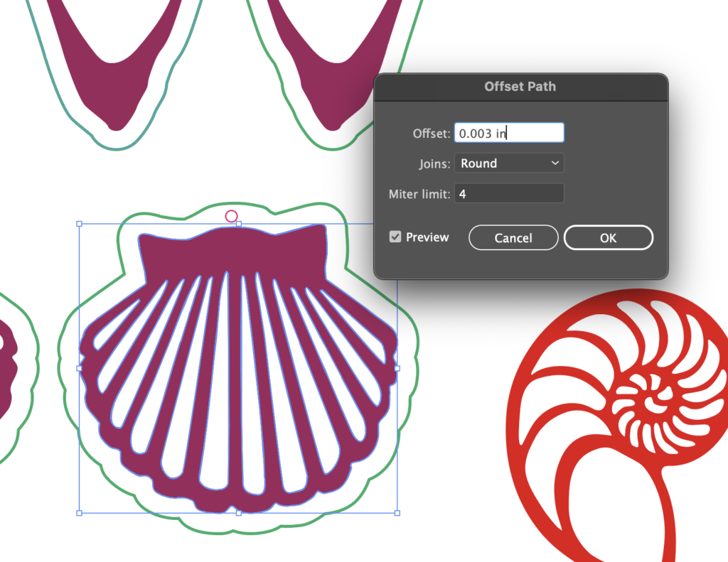Viewport: 728px width, 562px height.
Task: Click the left-middle bounding box handle
Action: click(80, 369)
